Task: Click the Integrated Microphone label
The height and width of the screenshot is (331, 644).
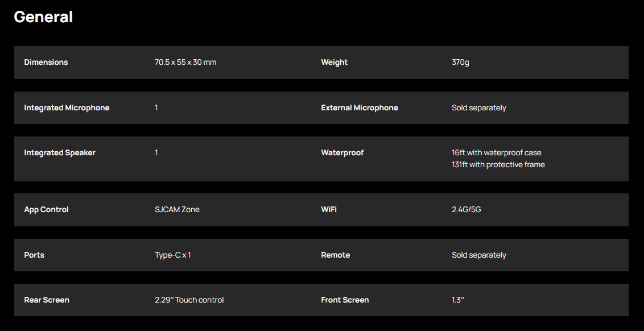Action: [x=67, y=107]
